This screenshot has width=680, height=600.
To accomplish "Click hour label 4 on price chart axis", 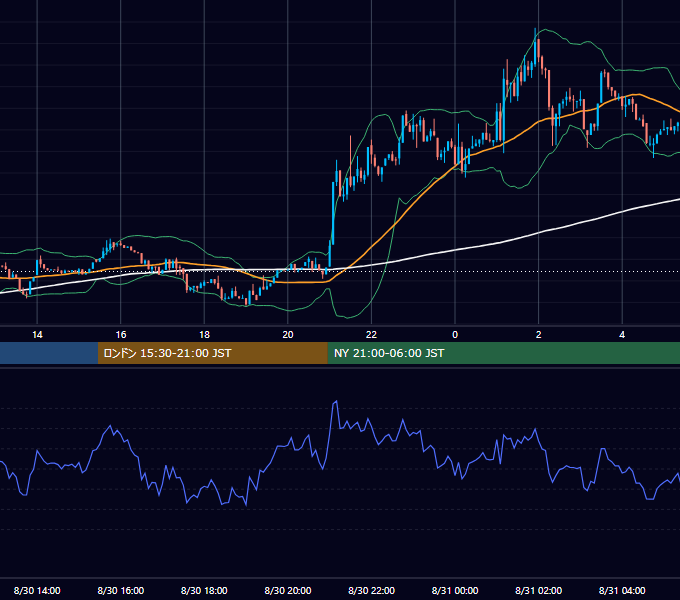I will (622, 335).
